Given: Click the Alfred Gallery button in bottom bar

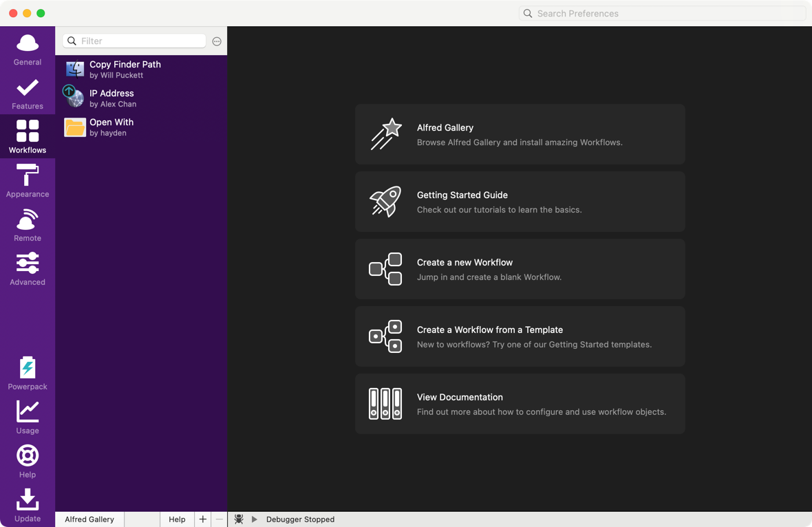Looking at the screenshot, I should 89,519.
